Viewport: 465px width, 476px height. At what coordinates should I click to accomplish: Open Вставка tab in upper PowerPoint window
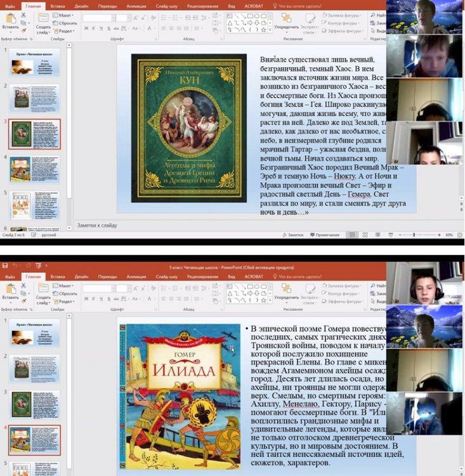[58, 6]
